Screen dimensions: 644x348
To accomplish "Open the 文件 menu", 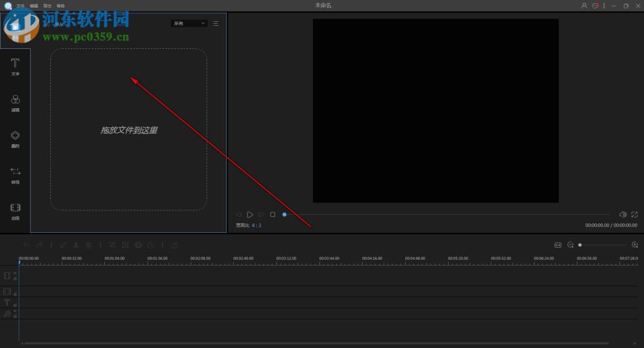I will [x=21, y=6].
